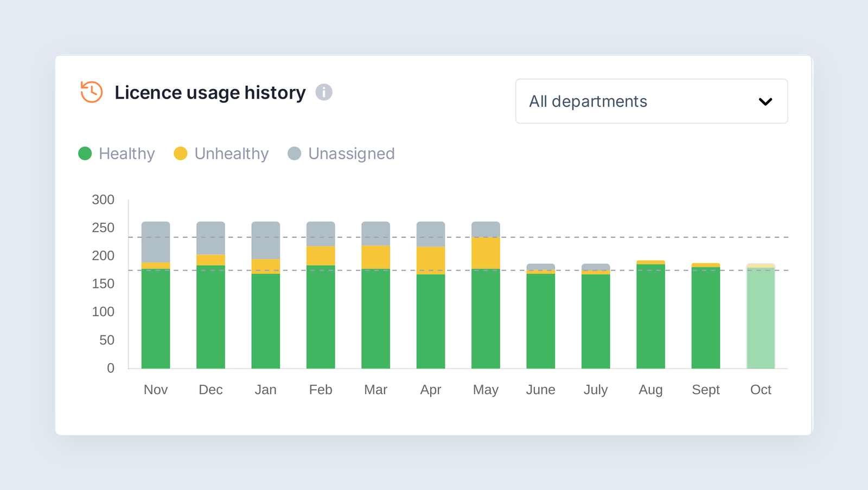
Task: Toggle the Unassigned legend series
Action: pyautogui.click(x=341, y=153)
